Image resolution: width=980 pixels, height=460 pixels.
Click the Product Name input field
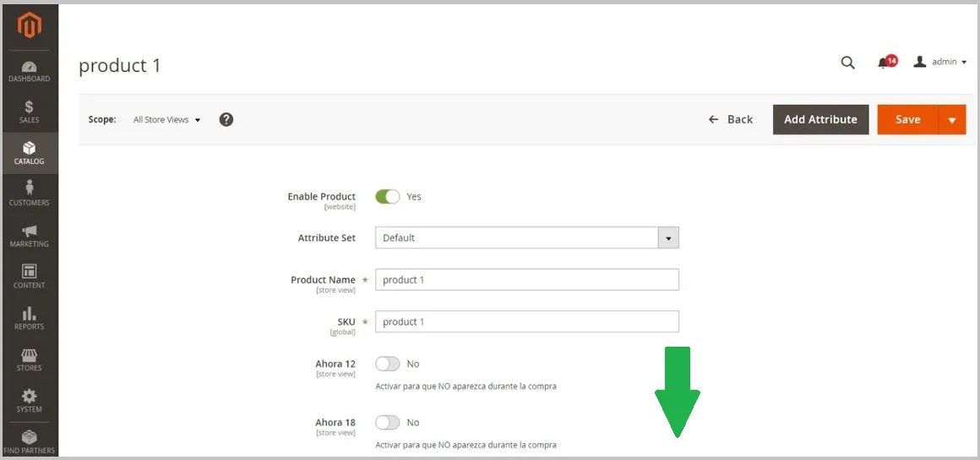(527, 280)
